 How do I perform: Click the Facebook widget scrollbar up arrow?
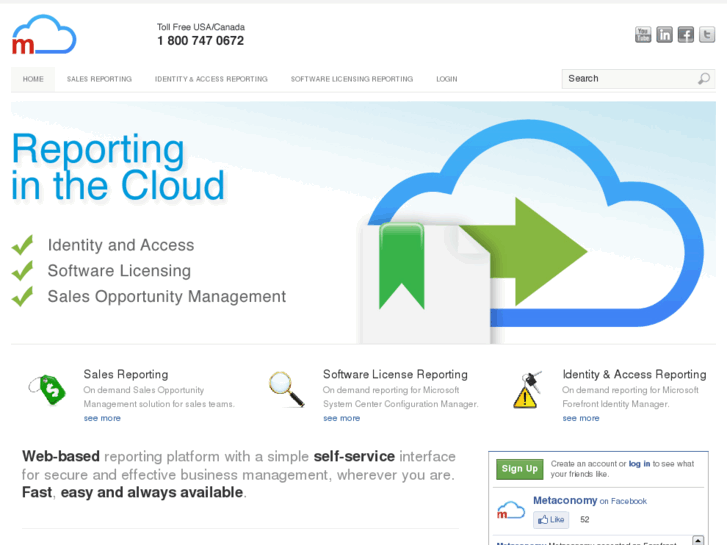click(698, 540)
